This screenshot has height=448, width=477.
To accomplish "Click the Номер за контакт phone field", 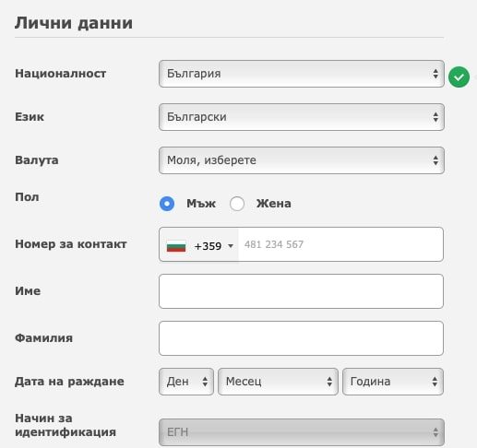I will coord(340,244).
